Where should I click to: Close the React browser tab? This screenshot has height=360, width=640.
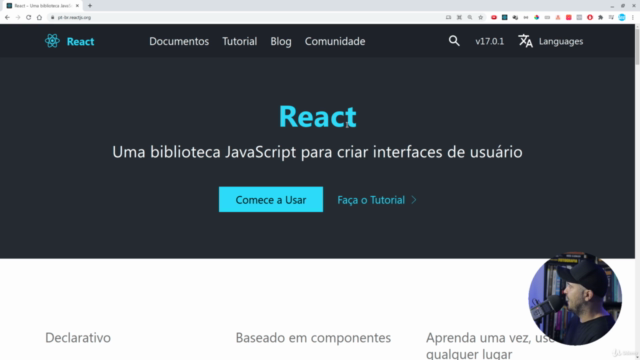[77, 6]
